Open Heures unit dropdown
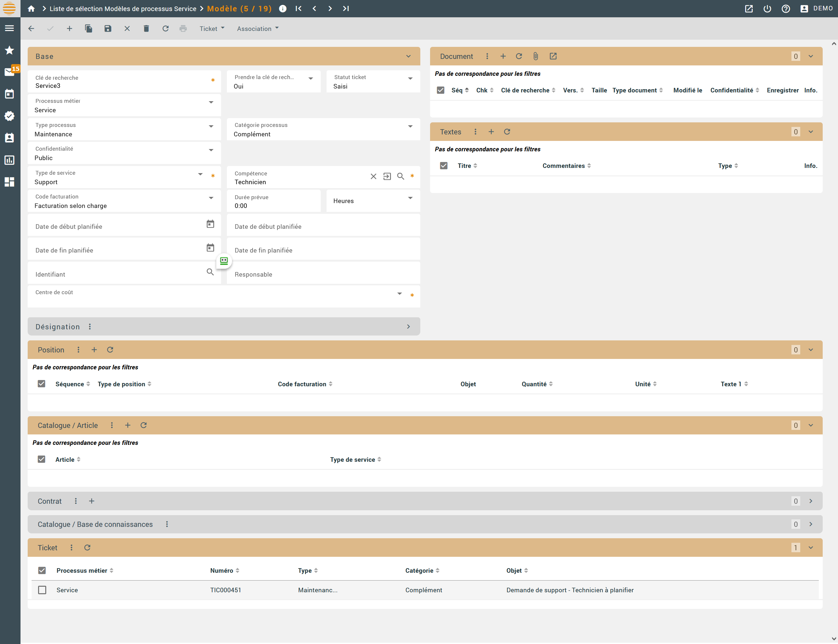Screen dimensions: 838x644 click(x=410, y=198)
